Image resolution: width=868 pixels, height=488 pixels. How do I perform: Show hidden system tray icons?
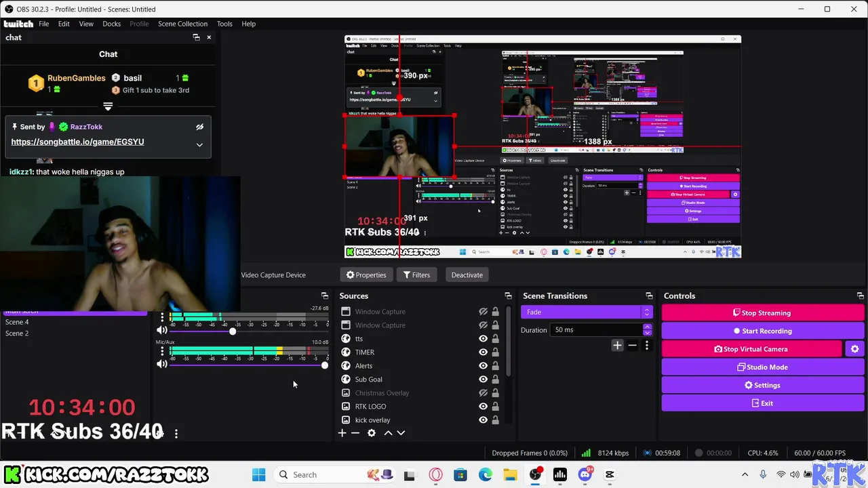click(x=745, y=475)
